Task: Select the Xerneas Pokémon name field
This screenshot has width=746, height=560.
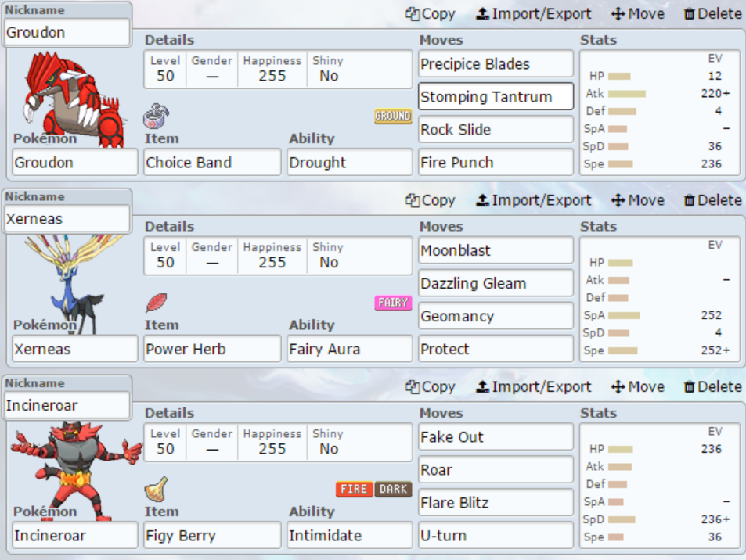Action: coord(75,349)
